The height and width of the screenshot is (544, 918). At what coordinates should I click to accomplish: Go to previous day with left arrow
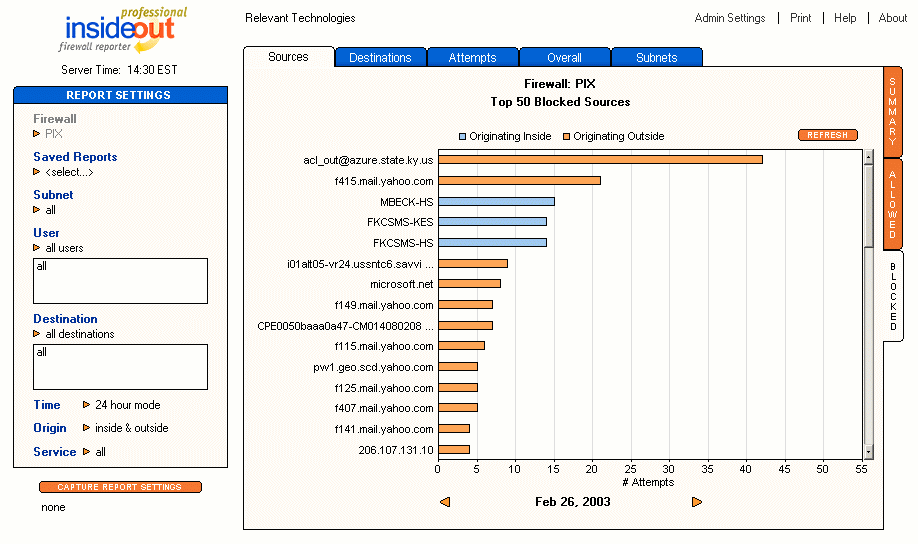pos(445,502)
